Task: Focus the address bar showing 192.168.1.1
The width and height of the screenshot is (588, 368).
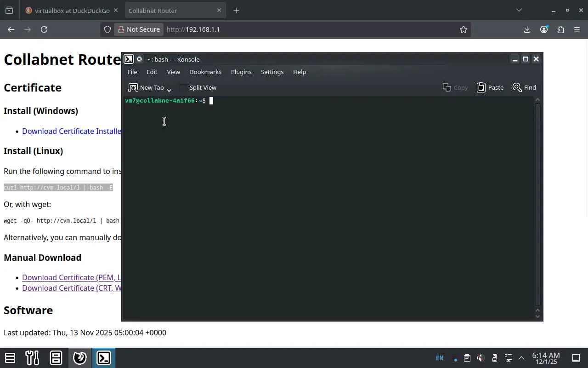Action: point(311,29)
